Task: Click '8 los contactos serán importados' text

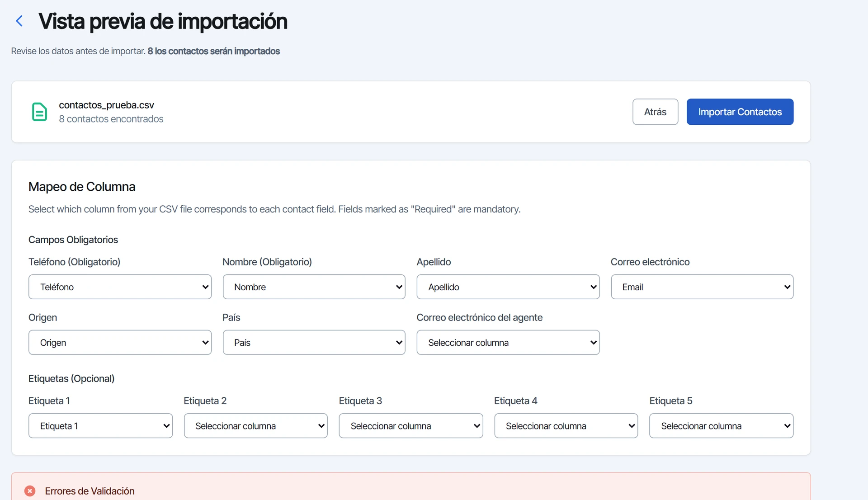Action: tap(213, 51)
